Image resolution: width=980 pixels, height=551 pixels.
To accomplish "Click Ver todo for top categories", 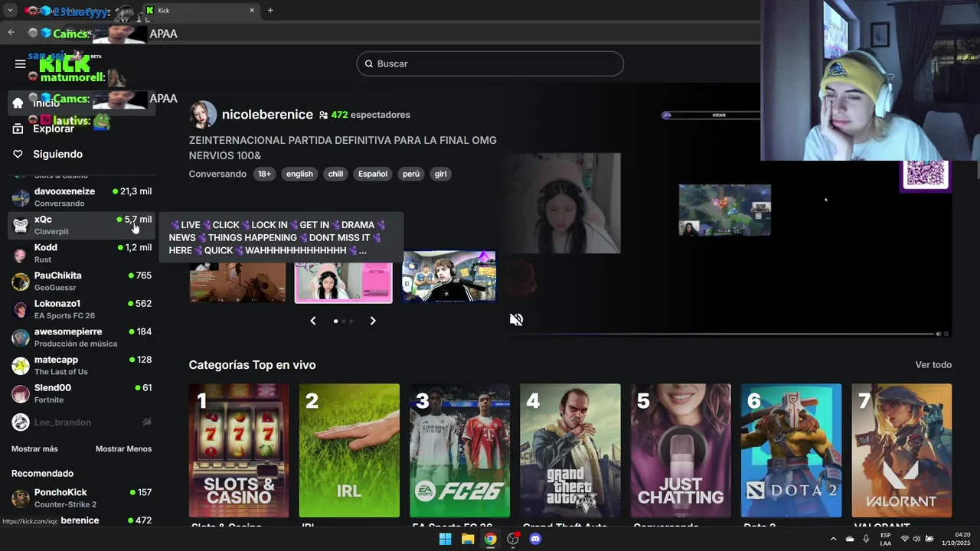I will 933,365.
